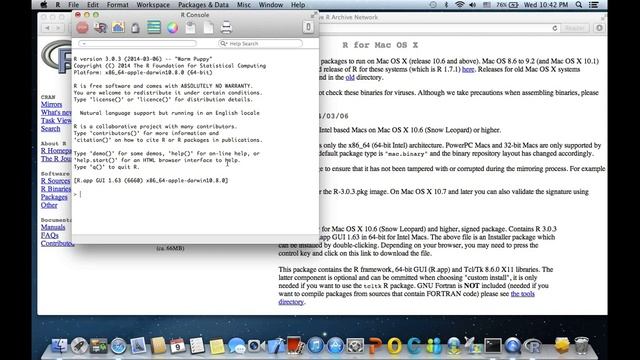The image size is (640, 360).
Task: Open Stickies yellow note icon in the Dock
Action: 217,346
